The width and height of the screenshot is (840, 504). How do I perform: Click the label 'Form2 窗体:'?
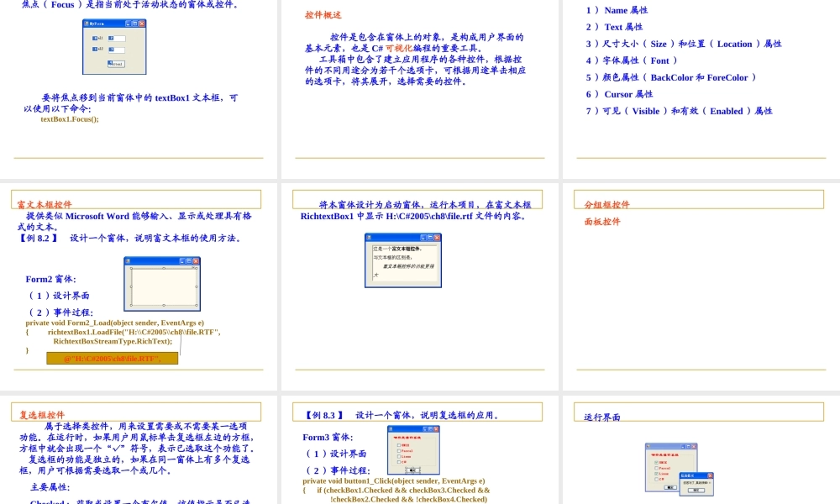[51, 279]
